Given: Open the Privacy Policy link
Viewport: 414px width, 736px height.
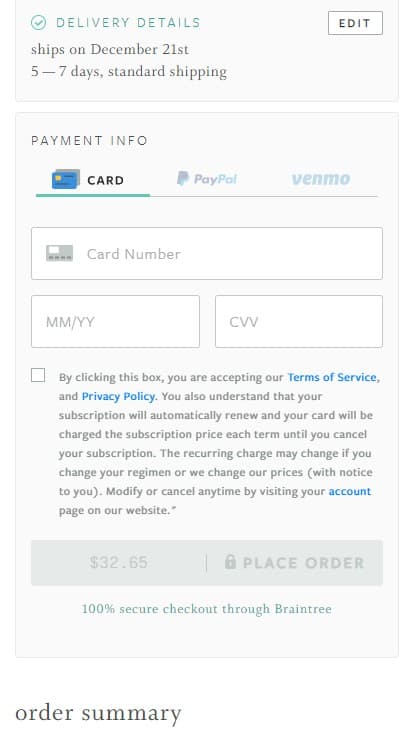Looking at the screenshot, I should click(x=118, y=397).
